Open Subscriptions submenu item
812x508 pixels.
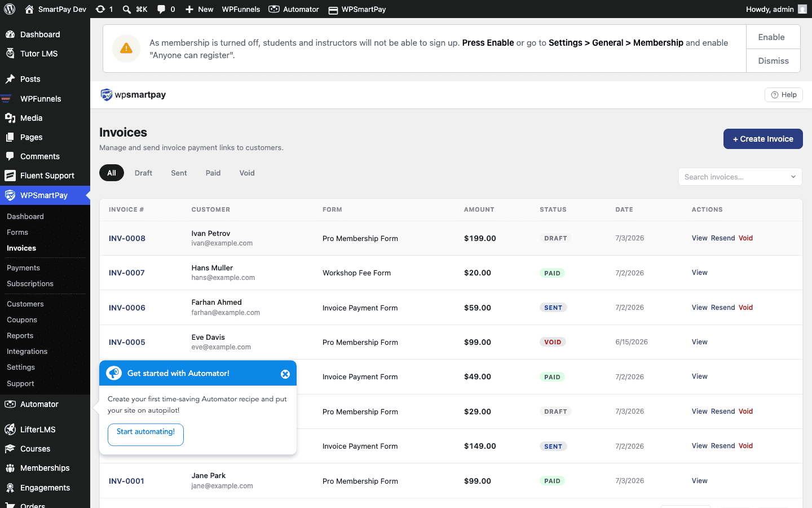(30, 283)
